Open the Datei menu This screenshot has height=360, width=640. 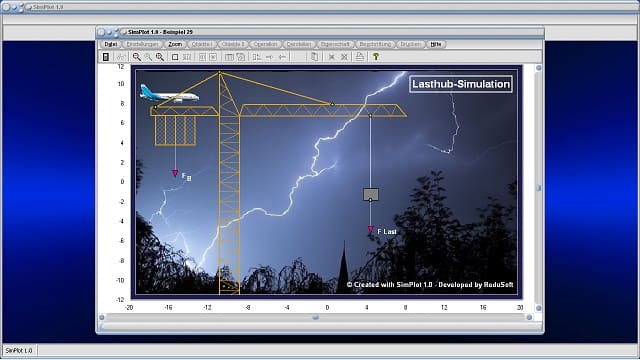pos(111,44)
